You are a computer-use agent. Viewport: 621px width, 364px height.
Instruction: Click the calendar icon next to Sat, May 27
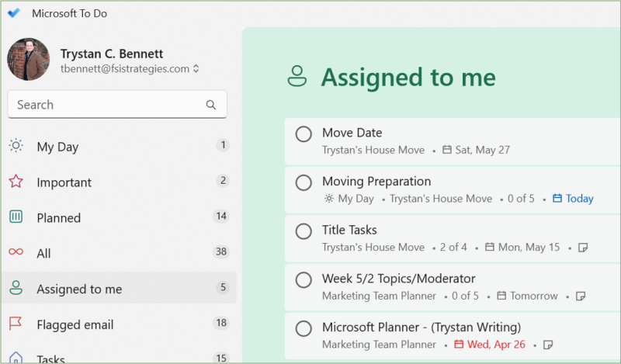447,150
